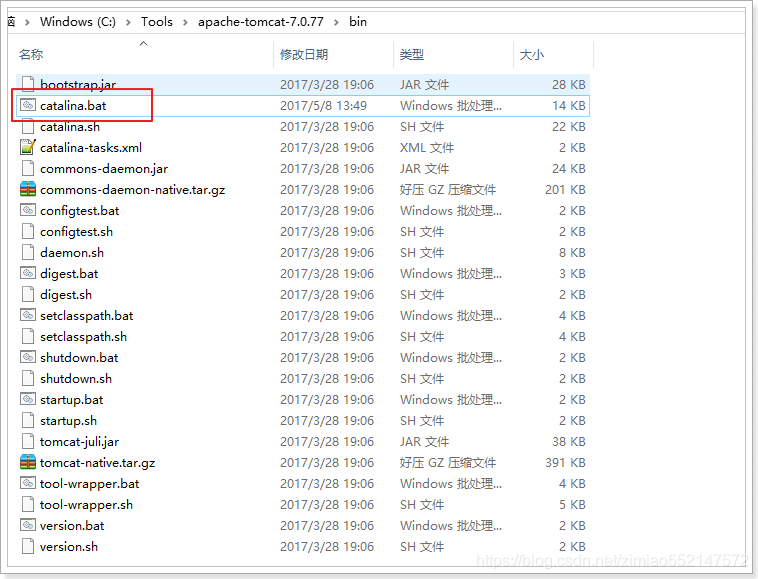Select the file name tool-wrapper.bat
758x579 pixels.
[x=89, y=484]
